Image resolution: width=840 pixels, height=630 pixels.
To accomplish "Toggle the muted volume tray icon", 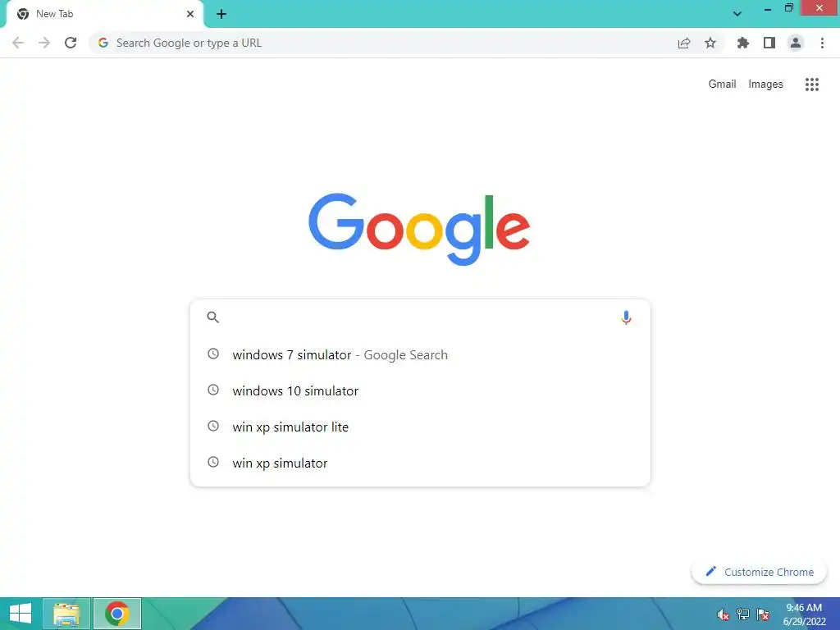I will pyautogui.click(x=724, y=614).
